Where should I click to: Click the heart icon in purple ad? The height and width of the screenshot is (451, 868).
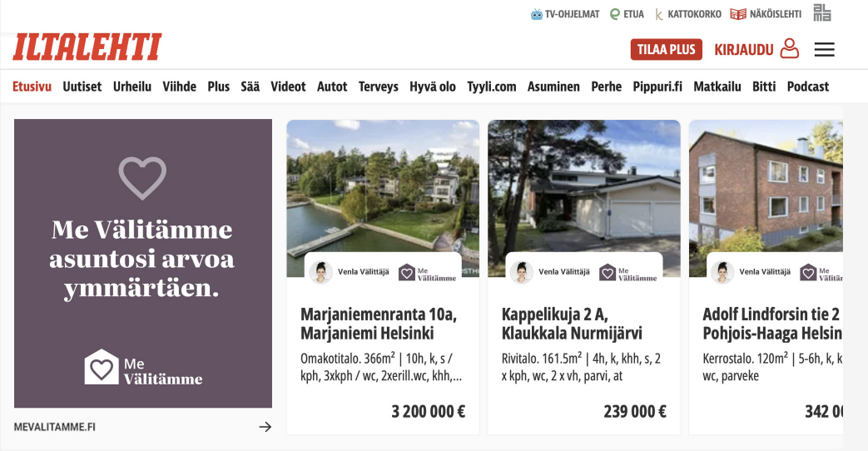[142, 177]
